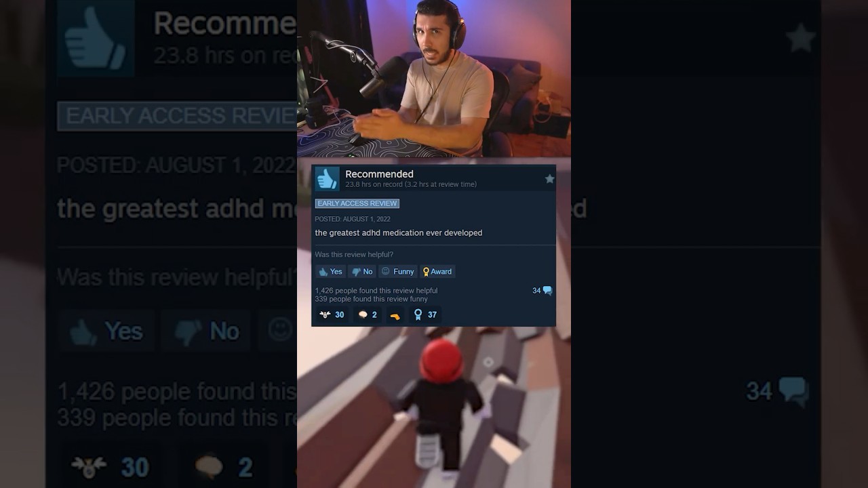The image size is (868, 488).
Task: Click the large background 'Yes' button
Action: (x=106, y=331)
